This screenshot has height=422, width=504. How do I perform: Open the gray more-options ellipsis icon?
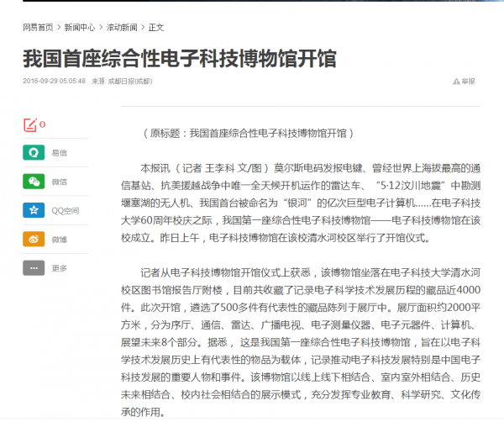[x=34, y=268]
